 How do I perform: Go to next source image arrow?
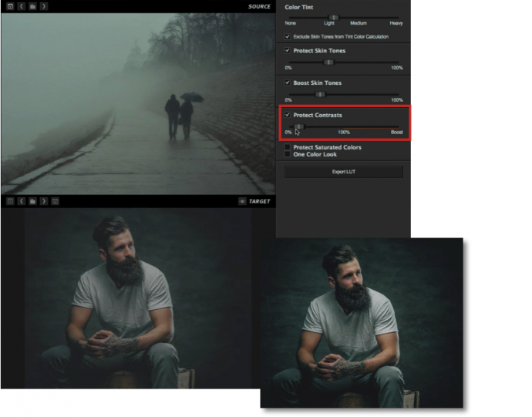click(x=44, y=6)
